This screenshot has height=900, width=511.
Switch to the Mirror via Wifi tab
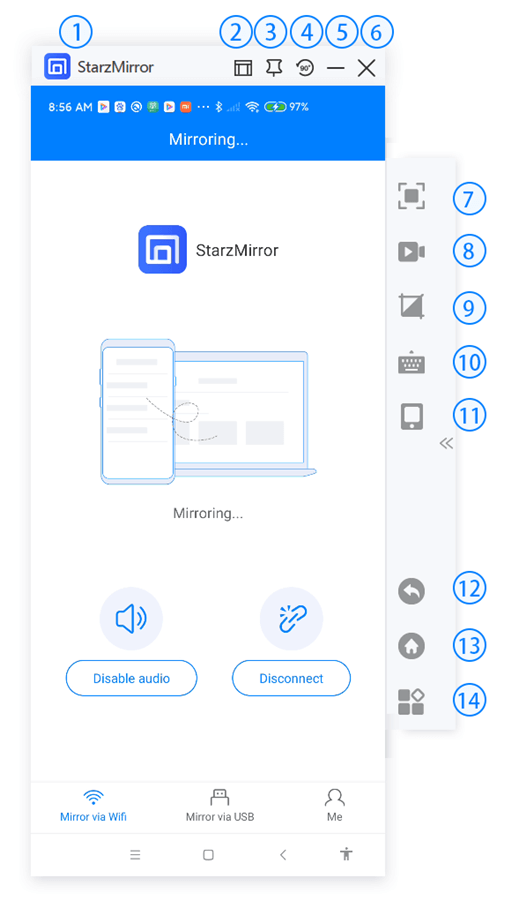point(93,805)
